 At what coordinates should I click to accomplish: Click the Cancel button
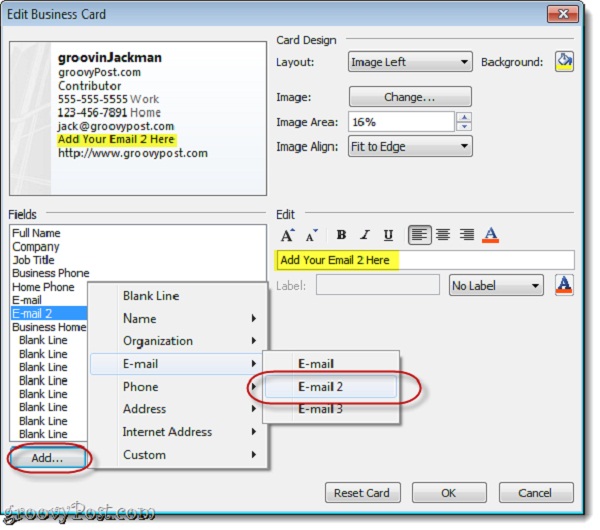pyautogui.click(x=536, y=492)
